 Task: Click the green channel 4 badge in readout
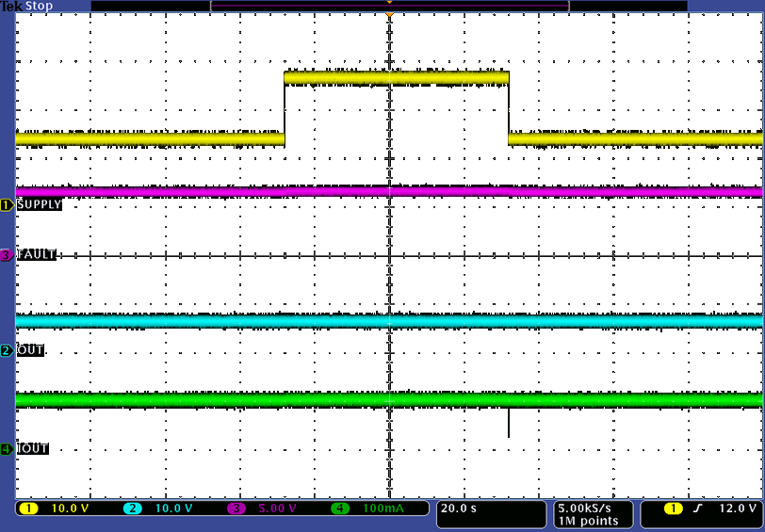point(340,508)
